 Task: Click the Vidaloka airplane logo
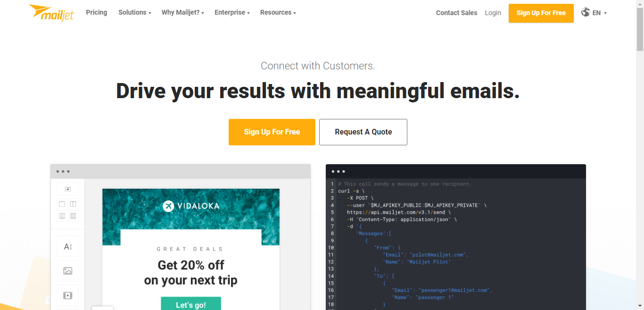pos(168,206)
